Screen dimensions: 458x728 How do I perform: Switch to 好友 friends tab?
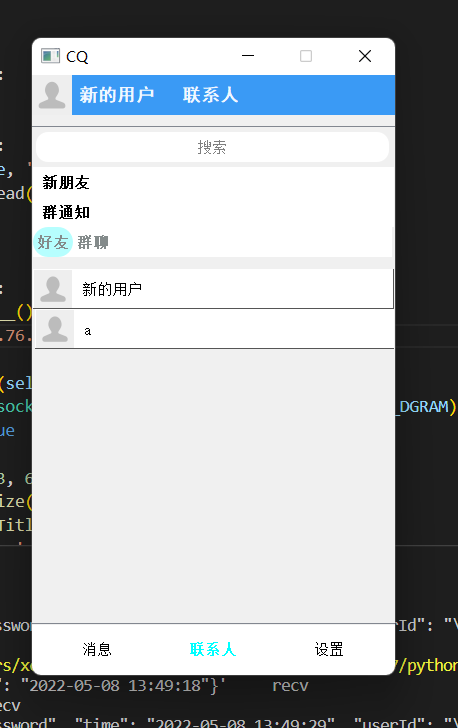[53, 242]
